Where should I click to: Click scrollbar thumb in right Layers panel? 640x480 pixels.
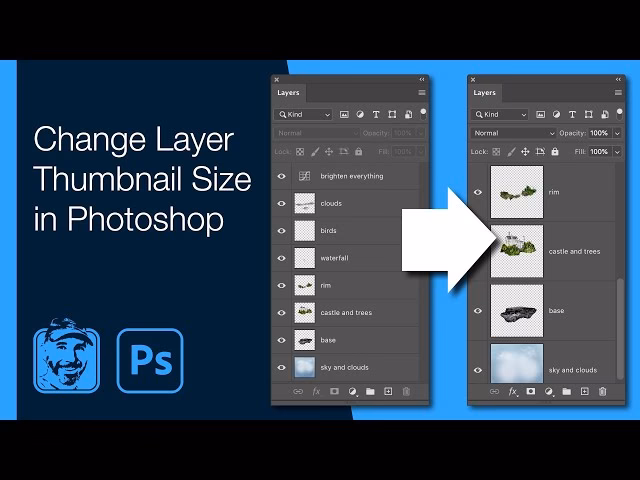[x=620, y=329]
